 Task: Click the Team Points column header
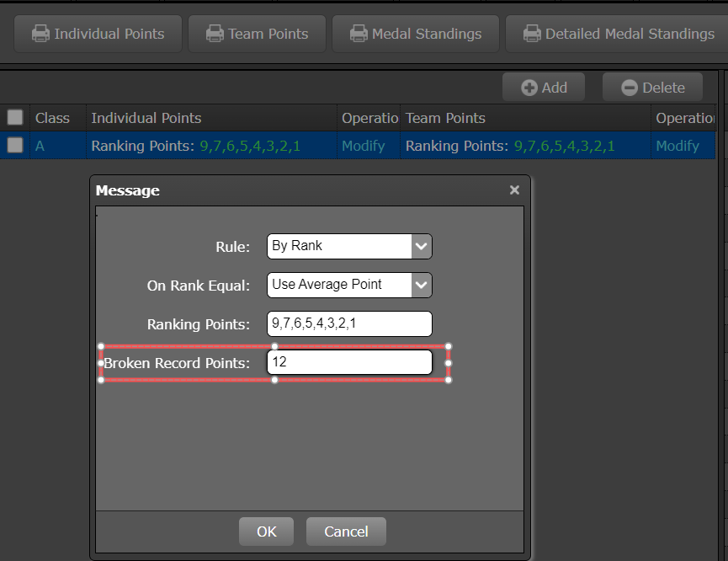point(445,118)
